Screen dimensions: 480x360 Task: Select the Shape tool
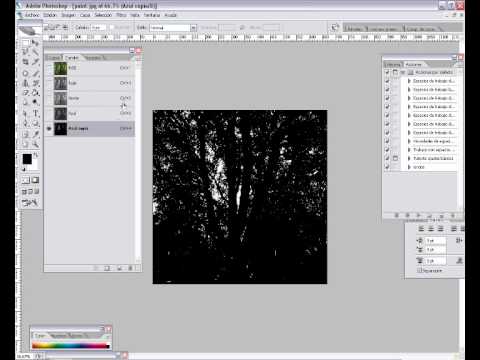pos(35,124)
